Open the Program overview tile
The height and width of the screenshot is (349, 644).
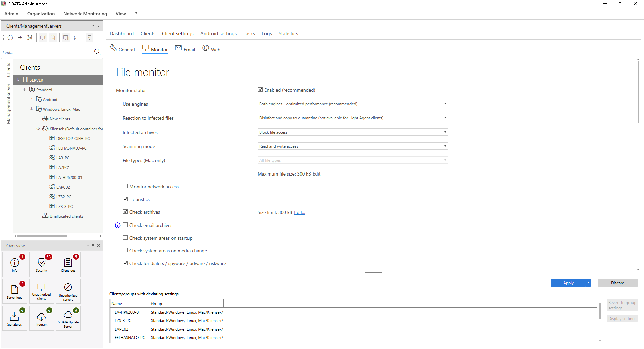[42, 318]
